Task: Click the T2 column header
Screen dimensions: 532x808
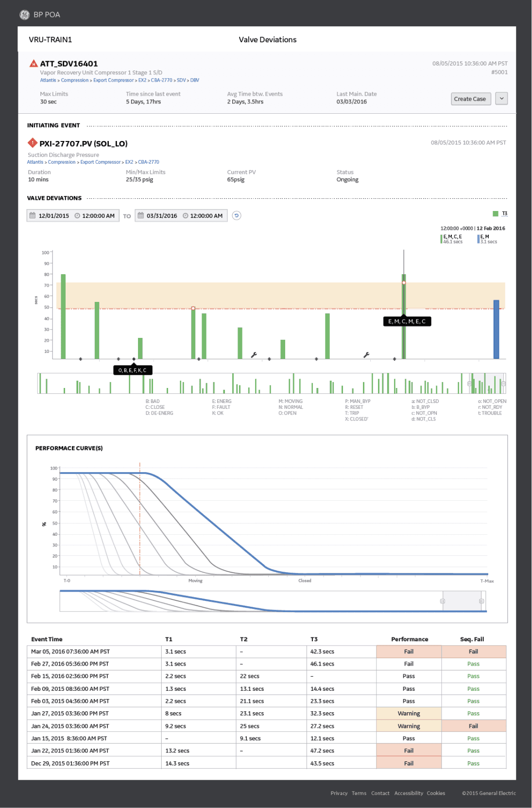Action: tap(243, 639)
